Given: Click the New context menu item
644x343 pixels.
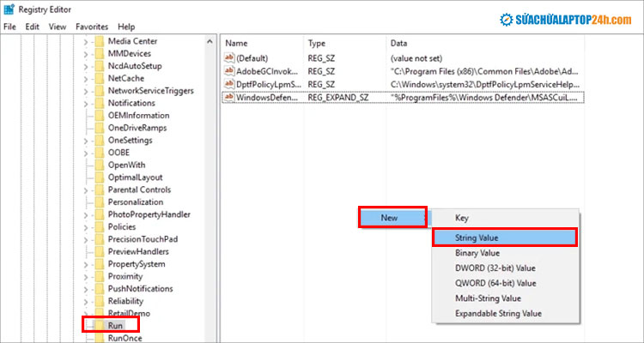Looking at the screenshot, I should (390, 218).
